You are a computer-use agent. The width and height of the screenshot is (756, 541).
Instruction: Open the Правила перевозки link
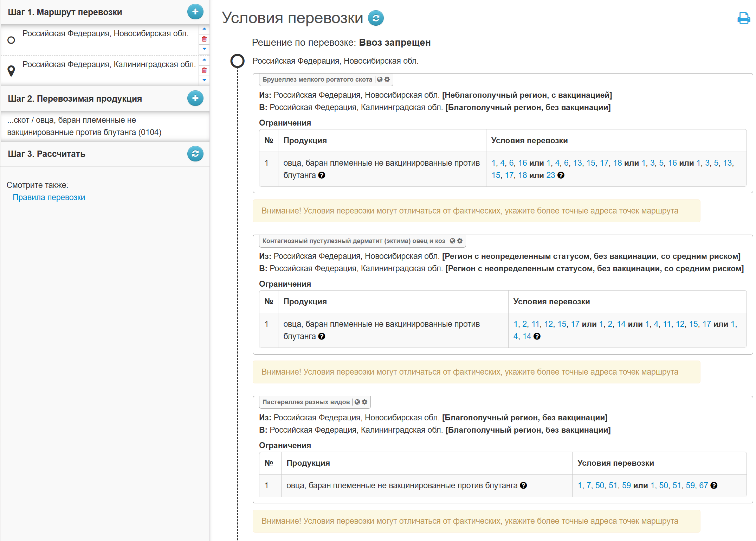[x=49, y=197]
